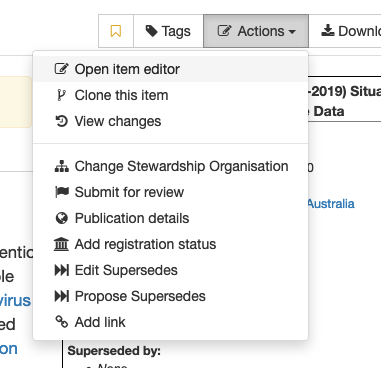Choose Change Stewardship Organisation
Image resolution: width=381 pixels, height=368 pixels.
pos(171,166)
